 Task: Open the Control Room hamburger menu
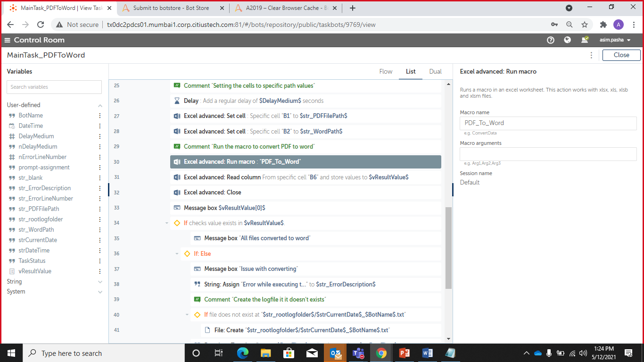coord(7,40)
